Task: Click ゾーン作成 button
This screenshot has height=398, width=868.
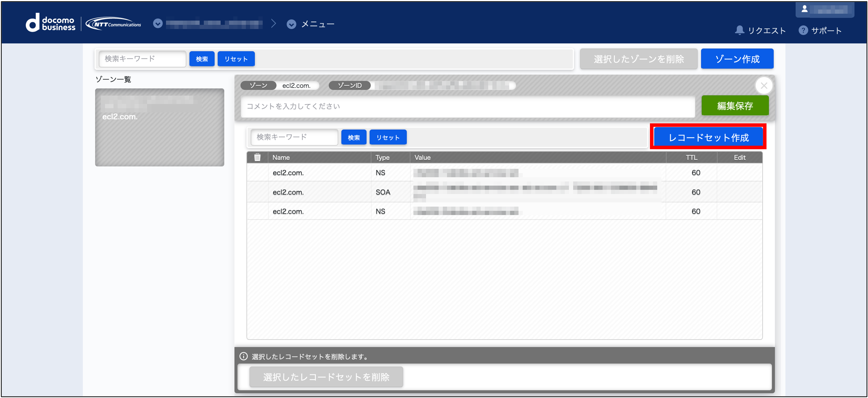Action: coord(737,59)
